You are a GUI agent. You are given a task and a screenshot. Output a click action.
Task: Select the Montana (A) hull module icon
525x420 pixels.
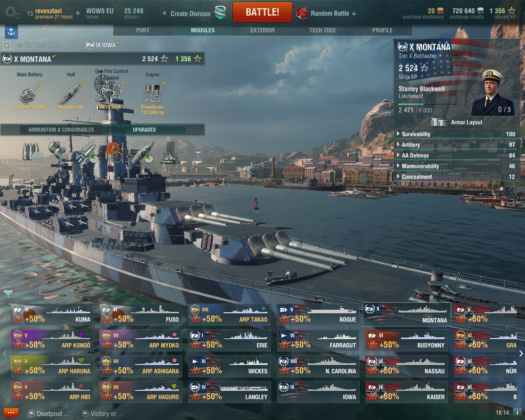coord(71,94)
